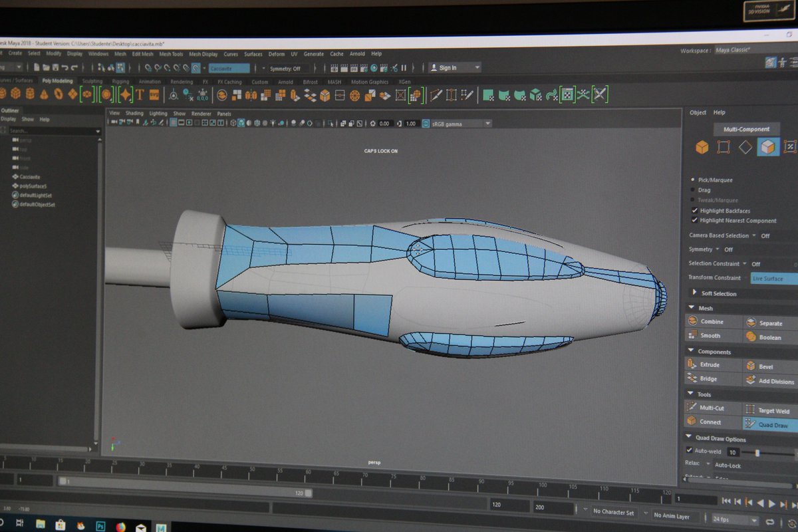Switch to the Sculpting shelf tab
This screenshot has width=798, height=532.
click(x=92, y=81)
